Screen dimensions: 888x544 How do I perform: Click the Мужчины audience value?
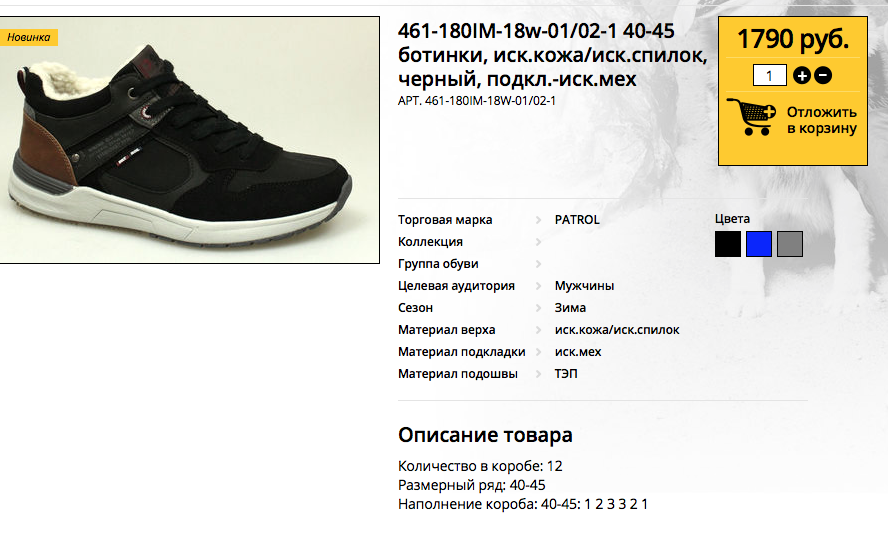click(x=584, y=286)
